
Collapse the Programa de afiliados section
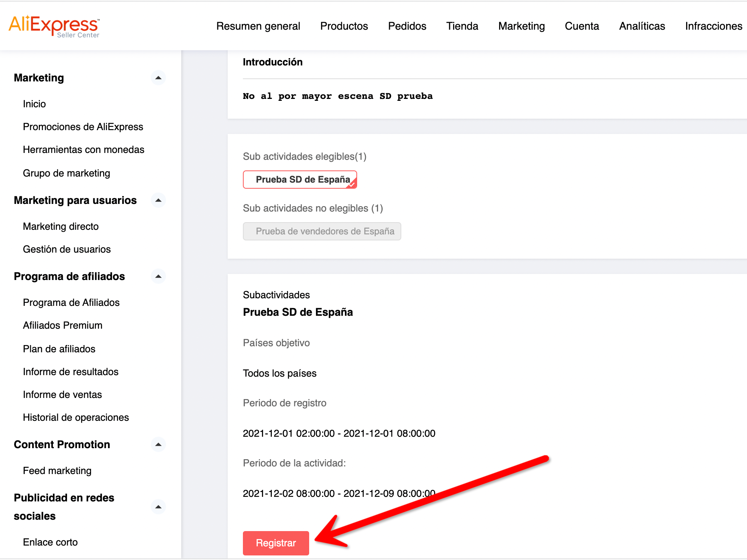158,277
